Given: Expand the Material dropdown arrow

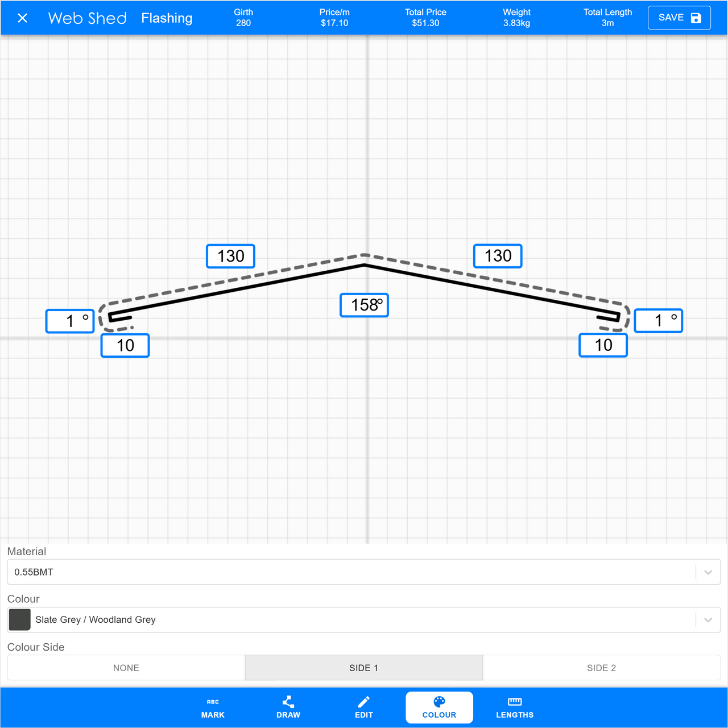Looking at the screenshot, I should pyautogui.click(x=708, y=572).
